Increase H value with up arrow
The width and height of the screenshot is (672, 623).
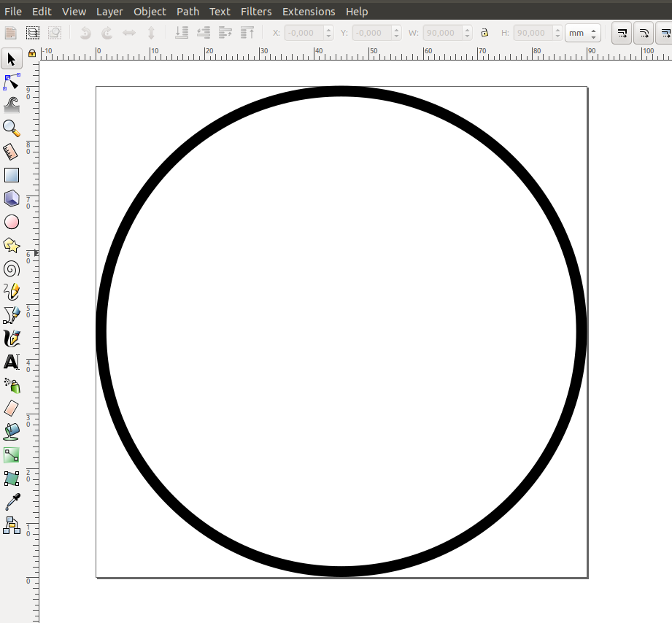tap(557, 30)
